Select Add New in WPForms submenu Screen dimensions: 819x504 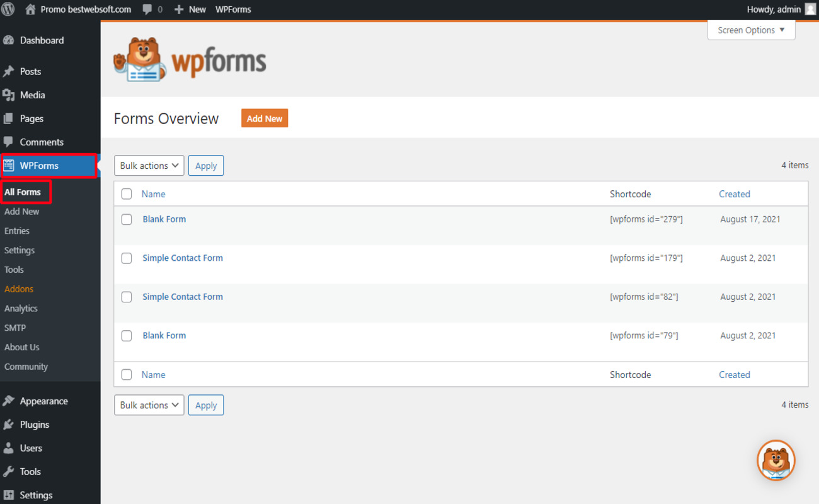[22, 212]
